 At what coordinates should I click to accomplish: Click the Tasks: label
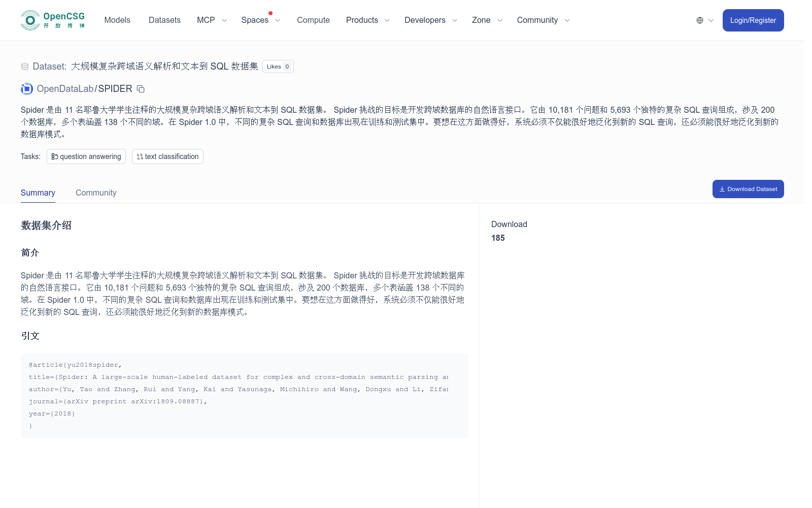30,156
